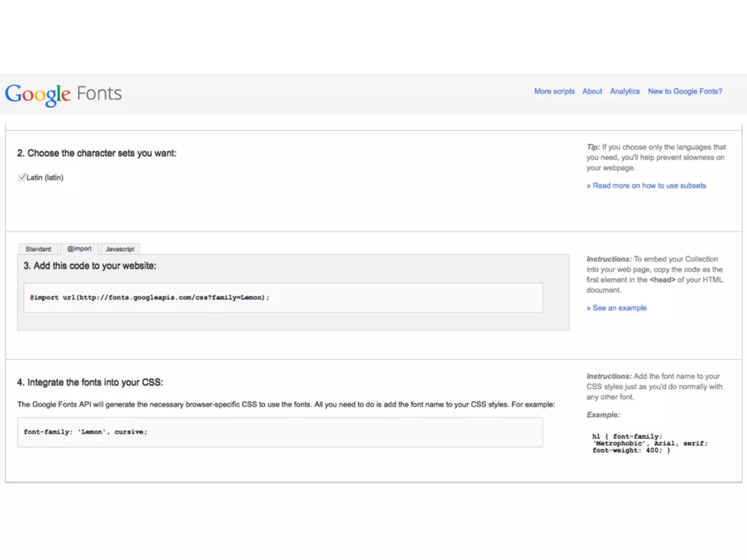Go to the About page link
The image size is (747, 560).
[x=592, y=92]
